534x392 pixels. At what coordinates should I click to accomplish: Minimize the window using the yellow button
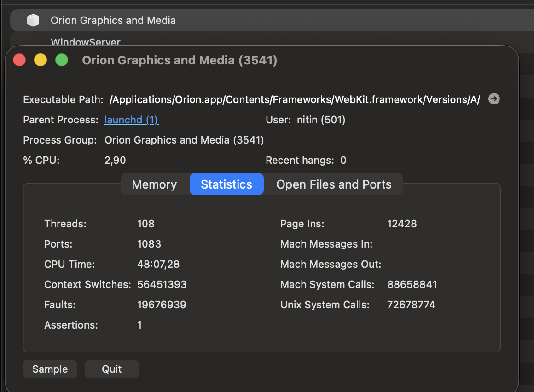tap(41, 60)
